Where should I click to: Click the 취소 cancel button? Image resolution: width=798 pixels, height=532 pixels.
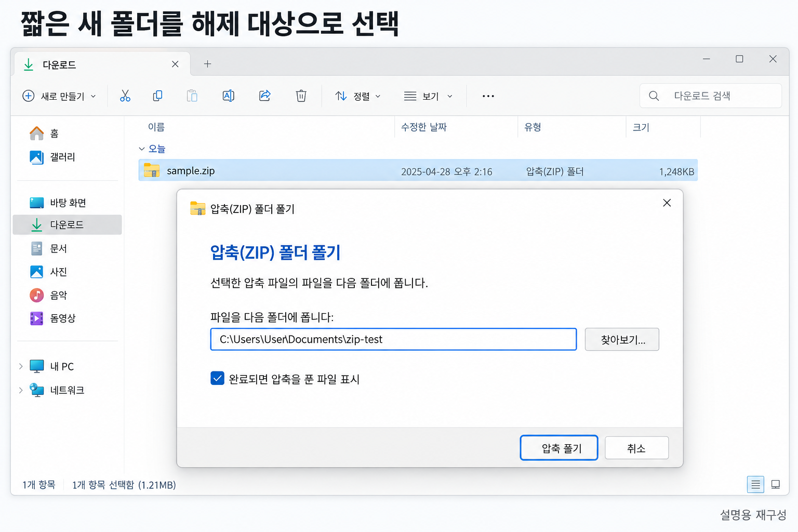(x=637, y=448)
